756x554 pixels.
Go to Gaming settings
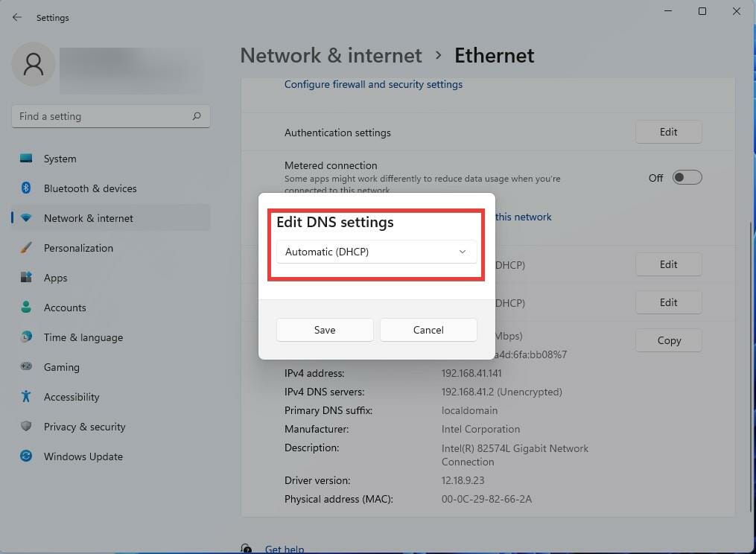tap(111, 367)
